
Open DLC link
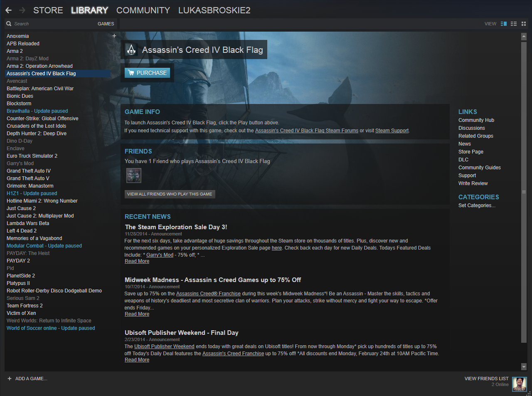pyautogui.click(x=463, y=160)
